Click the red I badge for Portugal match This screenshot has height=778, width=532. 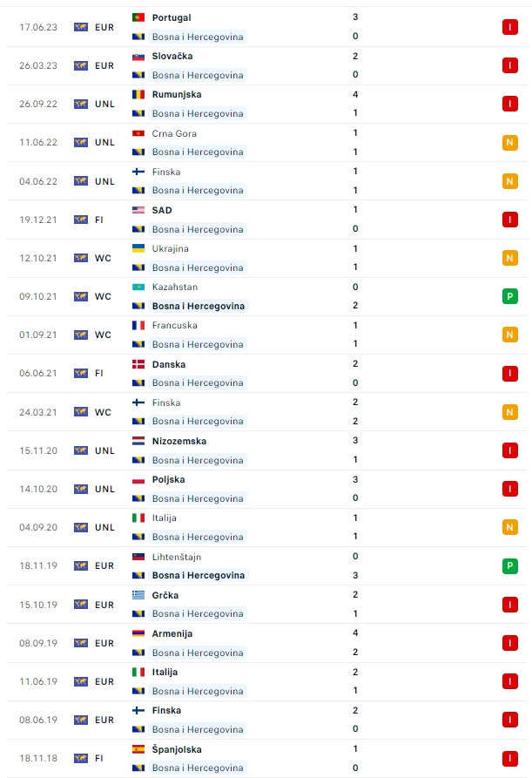510,27
